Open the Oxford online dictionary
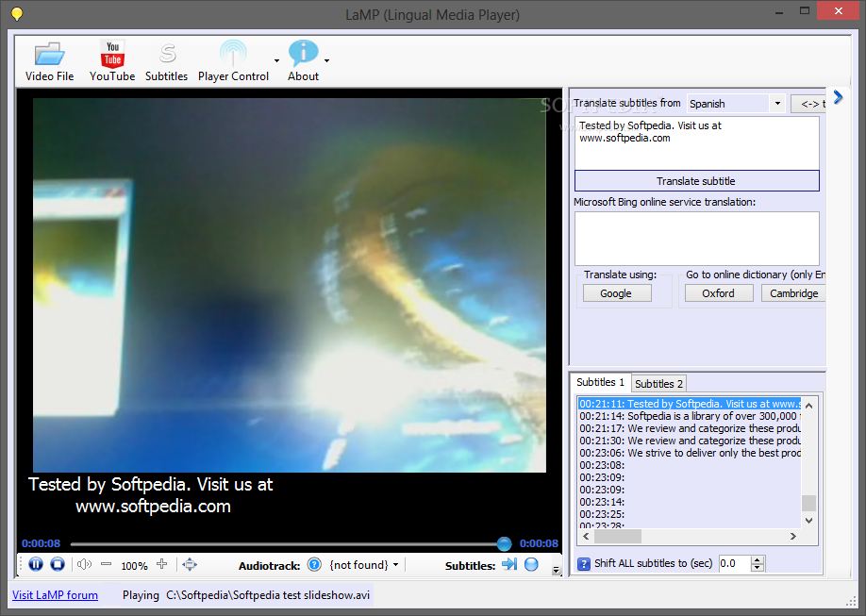Viewport: 866px width, 616px height. (719, 292)
